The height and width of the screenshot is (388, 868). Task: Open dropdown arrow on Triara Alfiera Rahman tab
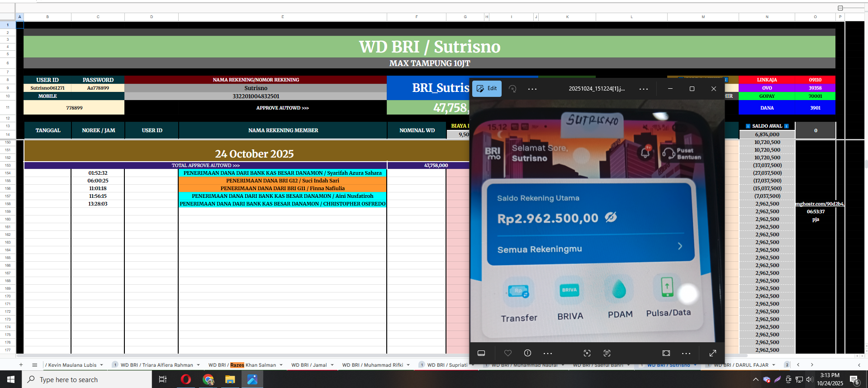[198, 365]
